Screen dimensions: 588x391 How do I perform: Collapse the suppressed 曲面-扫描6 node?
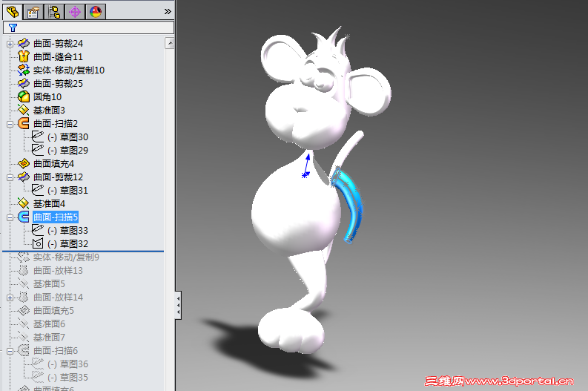pos(10,351)
